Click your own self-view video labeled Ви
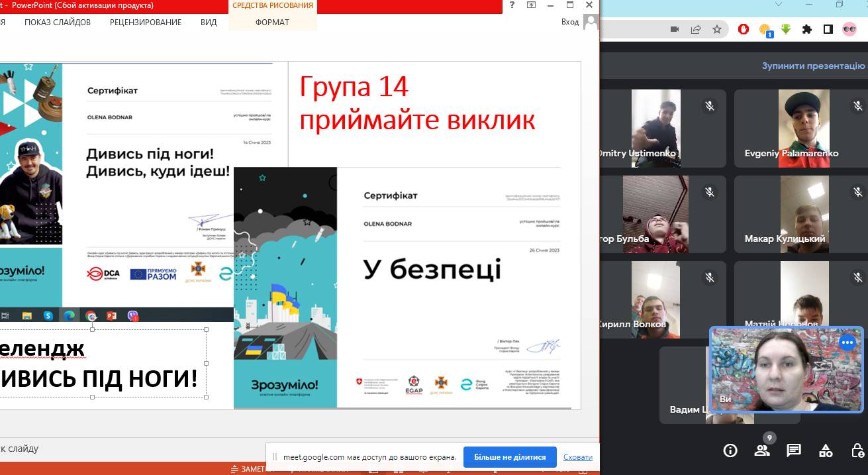Image resolution: width=868 pixels, height=475 pixels. [x=787, y=369]
